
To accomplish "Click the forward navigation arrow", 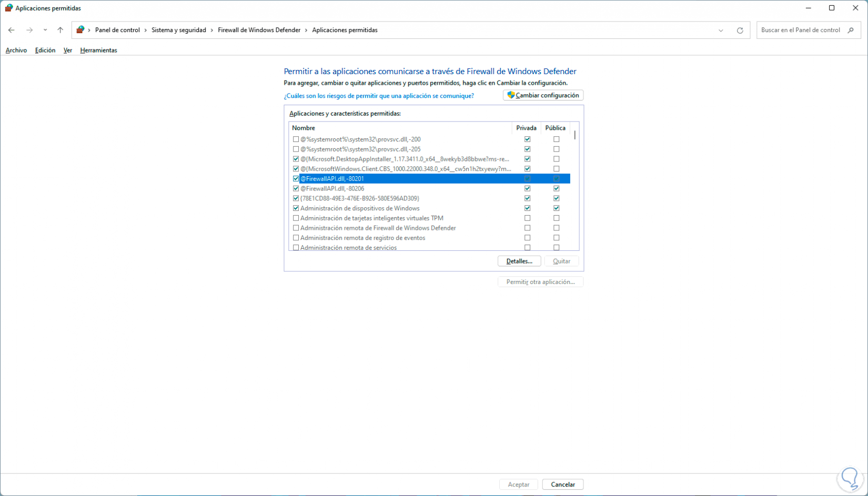I will tap(29, 30).
